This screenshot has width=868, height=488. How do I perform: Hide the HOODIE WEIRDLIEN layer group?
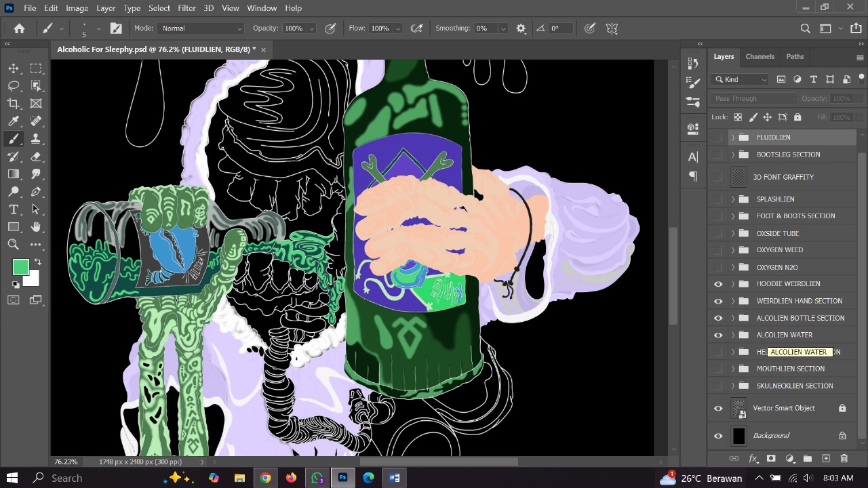tap(717, 283)
